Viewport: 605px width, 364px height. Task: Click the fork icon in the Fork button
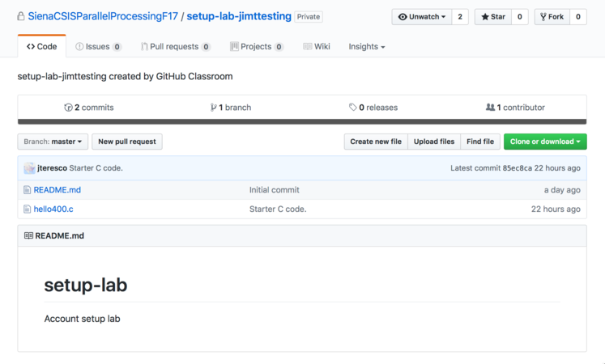click(x=543, y=17)
